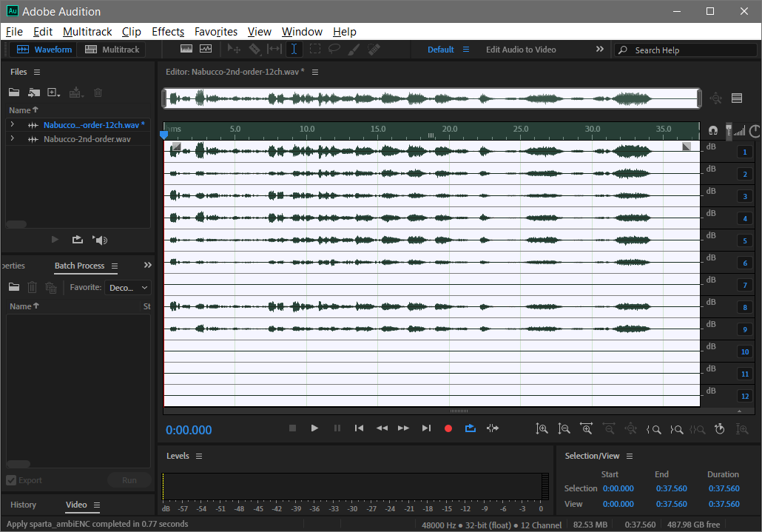The height and width of the screenshot is (532, 762).
Task: Start playback with the Play button
Action: click(314, 428)
